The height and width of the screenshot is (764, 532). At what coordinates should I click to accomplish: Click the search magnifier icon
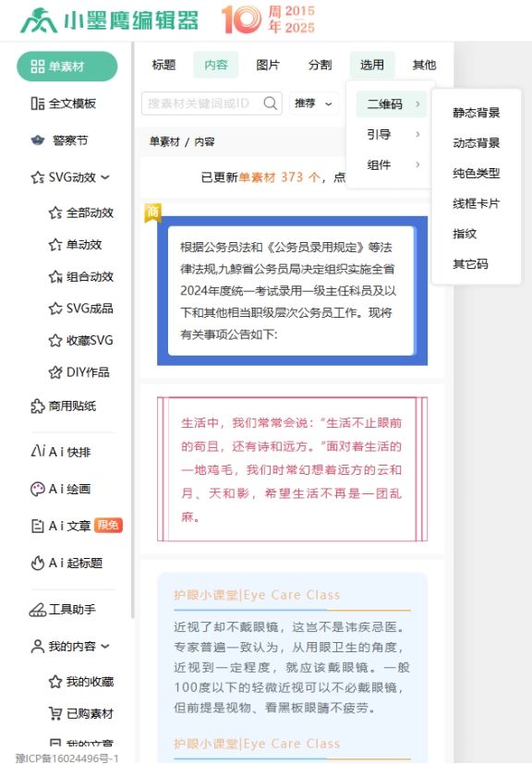click(271, 103)
